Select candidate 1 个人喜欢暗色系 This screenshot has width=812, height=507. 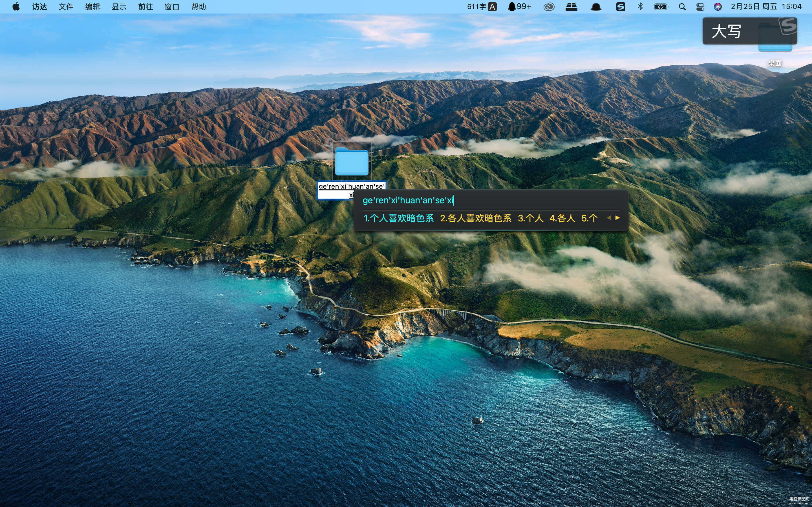pos(399,218)
